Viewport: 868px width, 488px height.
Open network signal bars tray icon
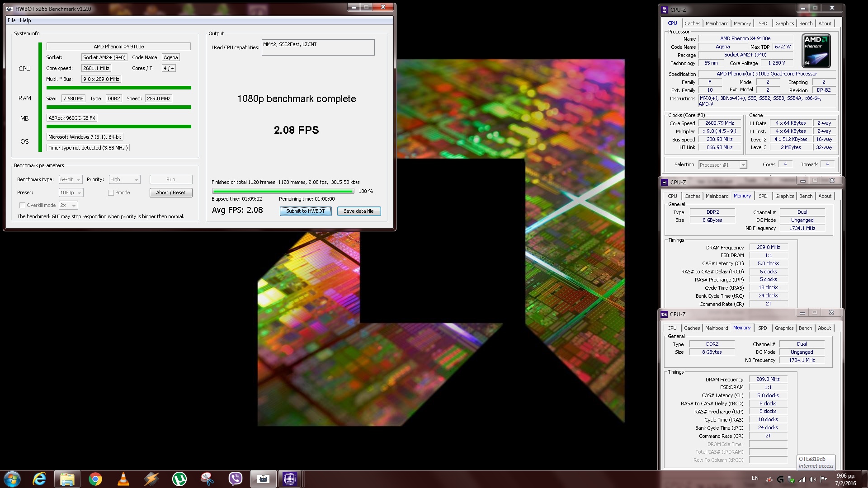(802, 479)
